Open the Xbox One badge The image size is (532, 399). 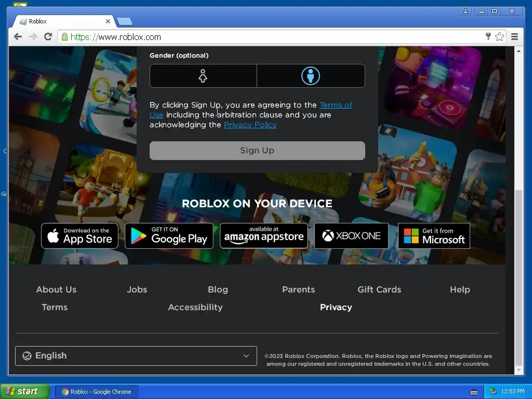[x=352, y=236]
